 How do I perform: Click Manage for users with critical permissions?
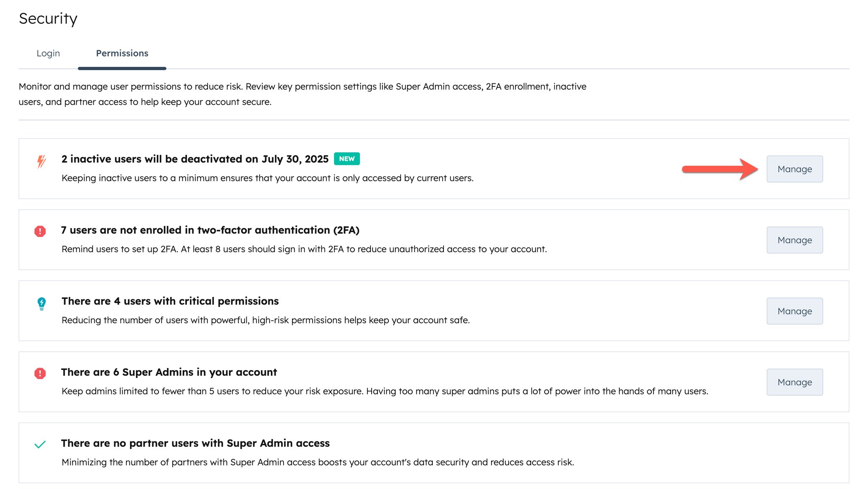click(794, 311)
